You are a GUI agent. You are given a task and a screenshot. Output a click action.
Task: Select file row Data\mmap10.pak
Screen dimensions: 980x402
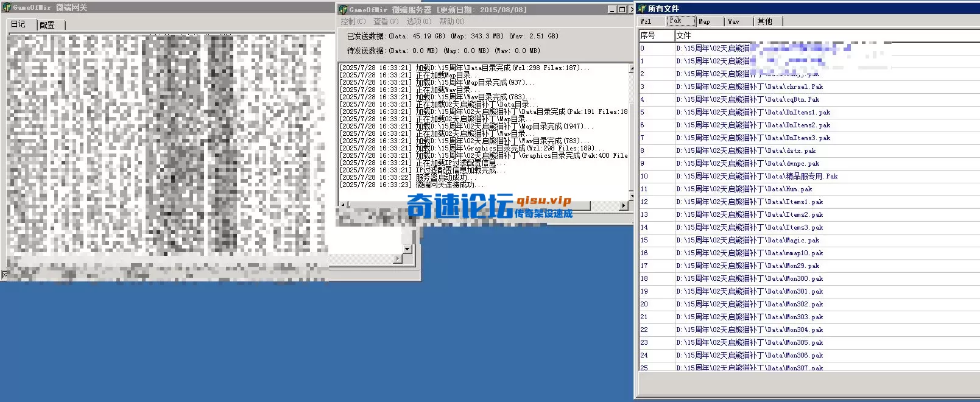point(809,253)
